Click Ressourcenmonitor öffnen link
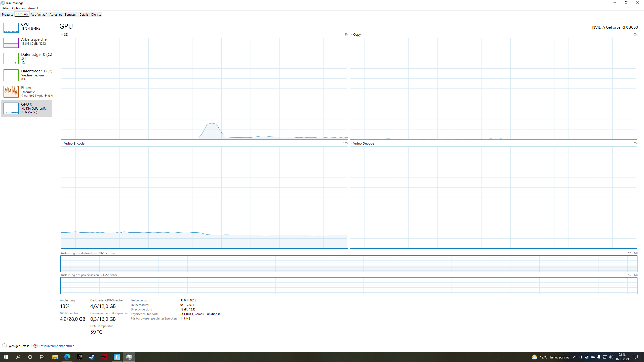 point(56,346)
